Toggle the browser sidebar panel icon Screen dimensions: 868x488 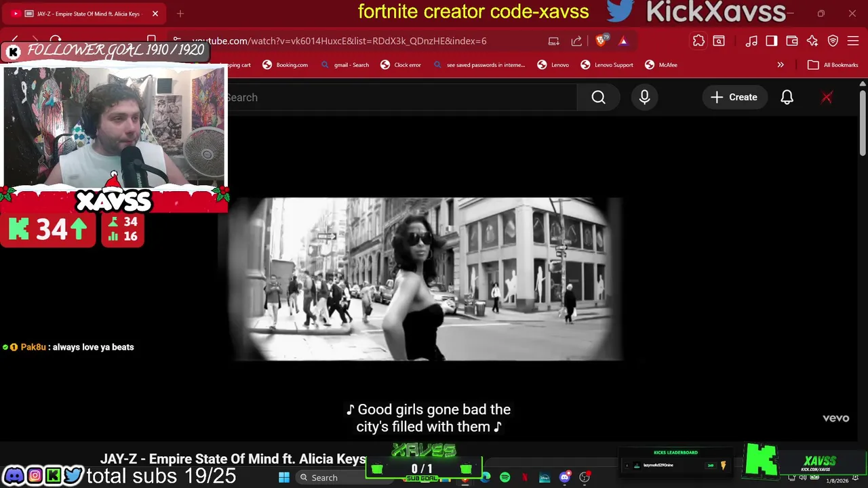click(772, 41)
